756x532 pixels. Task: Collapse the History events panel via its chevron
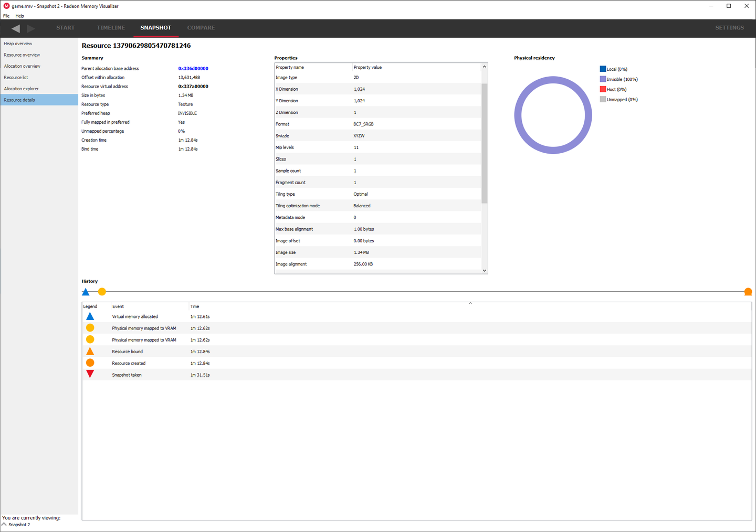(470, 303)
